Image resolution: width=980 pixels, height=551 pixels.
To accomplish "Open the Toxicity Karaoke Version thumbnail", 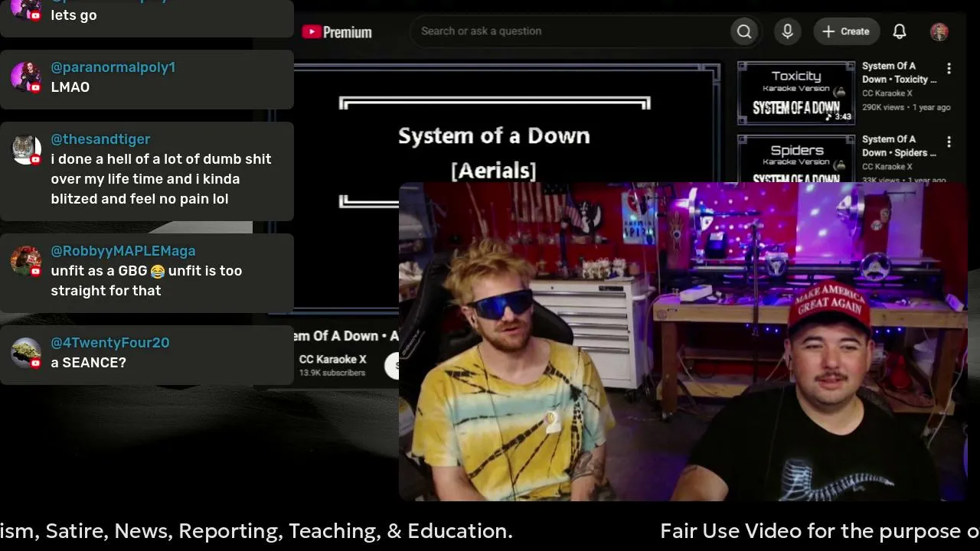I will [x=796, y=93].
